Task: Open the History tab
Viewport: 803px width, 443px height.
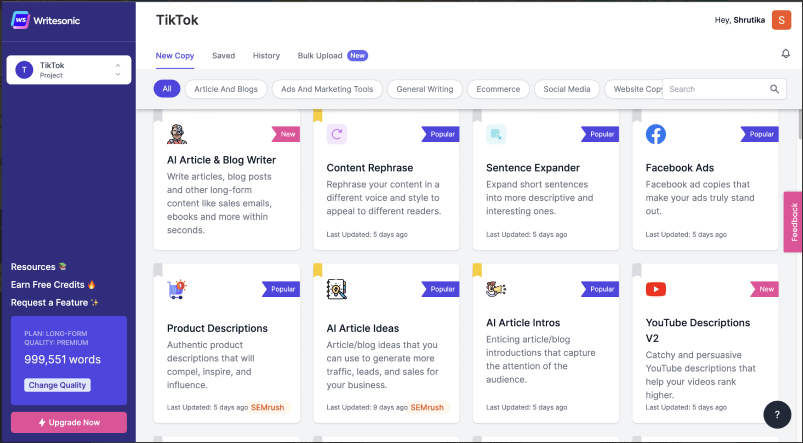Action: (x=266, y=55)
